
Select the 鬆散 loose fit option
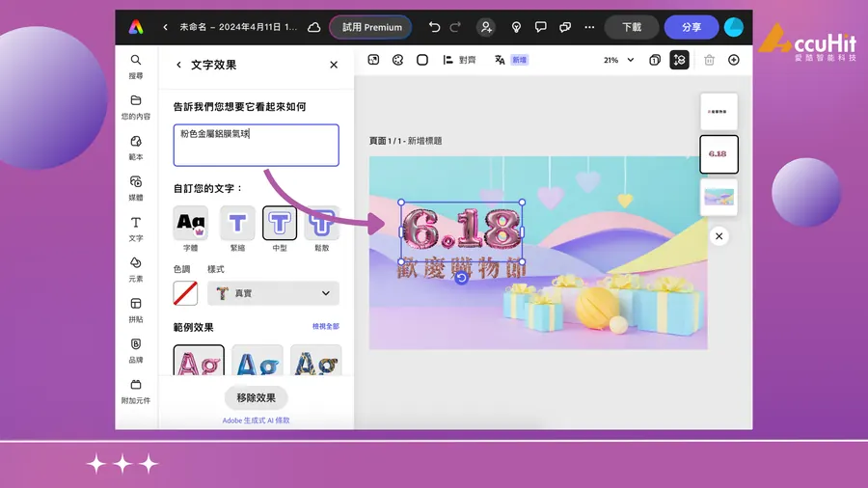[x=321, y=229]
